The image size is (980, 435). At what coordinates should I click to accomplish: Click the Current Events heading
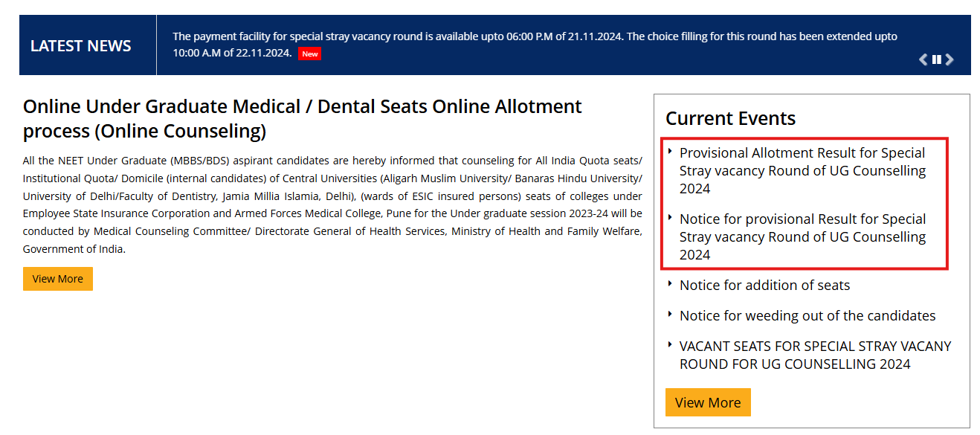pos(730,118)
